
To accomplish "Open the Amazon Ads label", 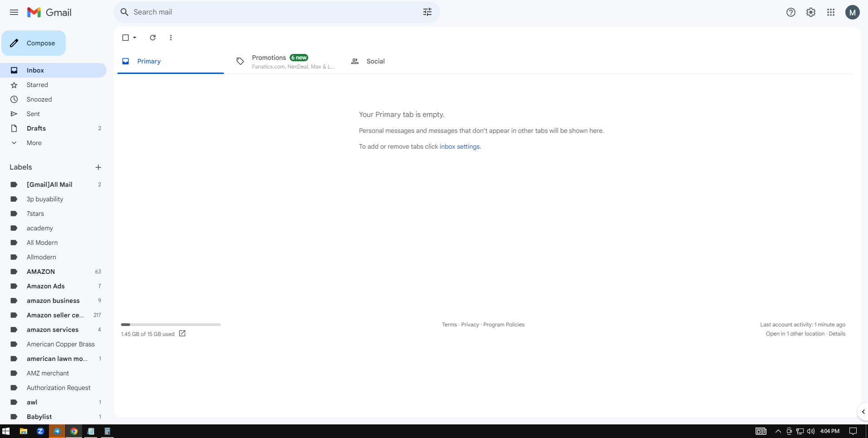I will click(x=53, y=286).
